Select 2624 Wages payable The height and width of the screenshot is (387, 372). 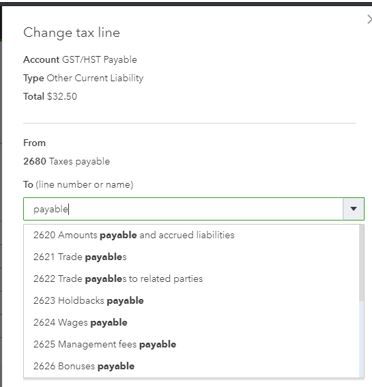[x=191, y=323]
